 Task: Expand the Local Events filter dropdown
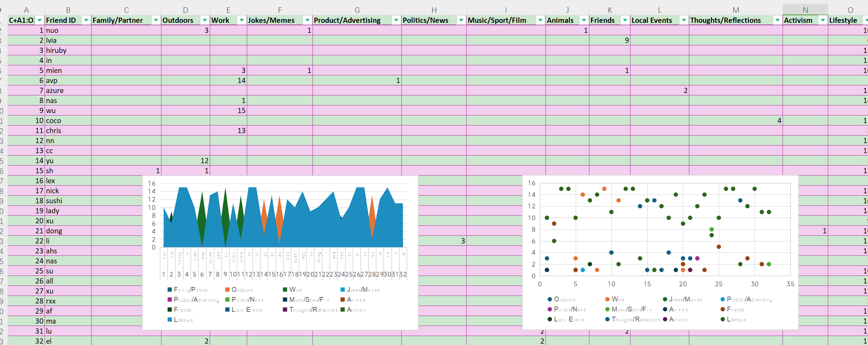pos(683,20)
